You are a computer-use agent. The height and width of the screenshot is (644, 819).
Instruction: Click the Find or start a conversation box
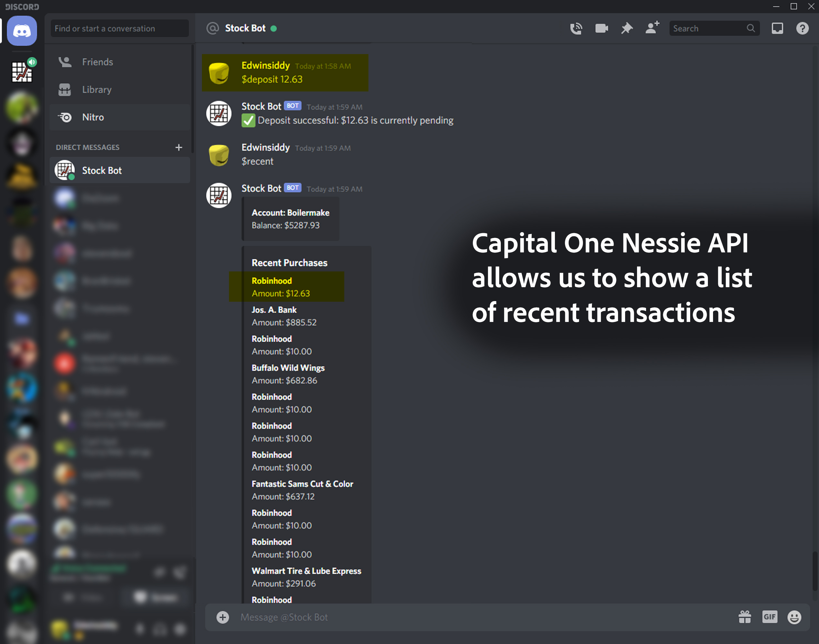coord(119,28)
